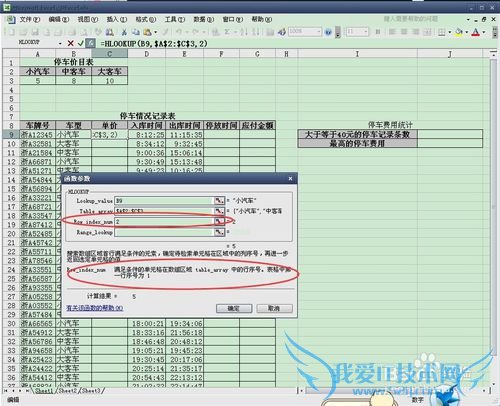This screenshot has width=500, height=406.
Task: Click the New workbook icon
Action: (12, 32)
